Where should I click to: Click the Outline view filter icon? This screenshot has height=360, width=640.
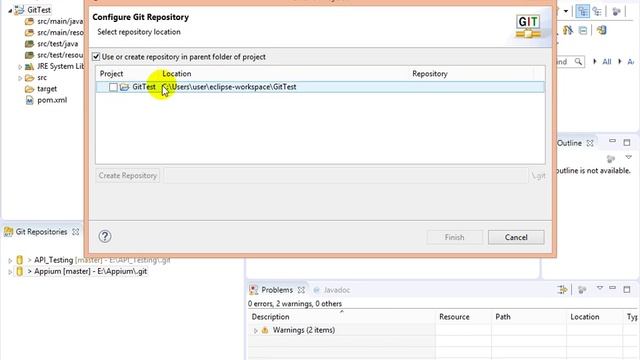(611, 158)
